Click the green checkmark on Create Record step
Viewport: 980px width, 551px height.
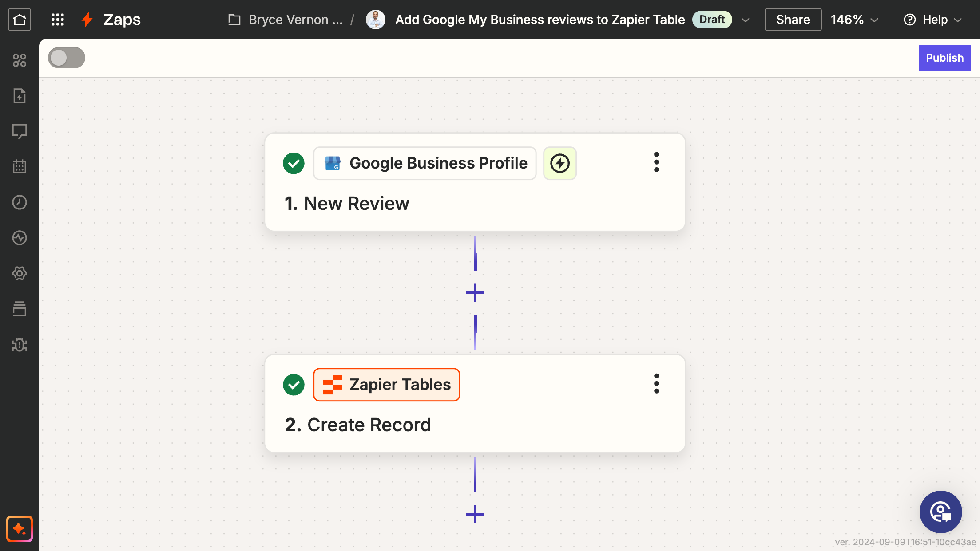pos(294,385)
